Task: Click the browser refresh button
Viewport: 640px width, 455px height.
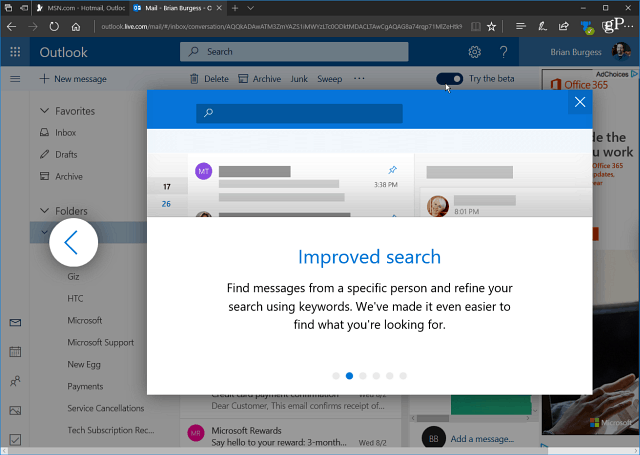Action: coord(54,27)
